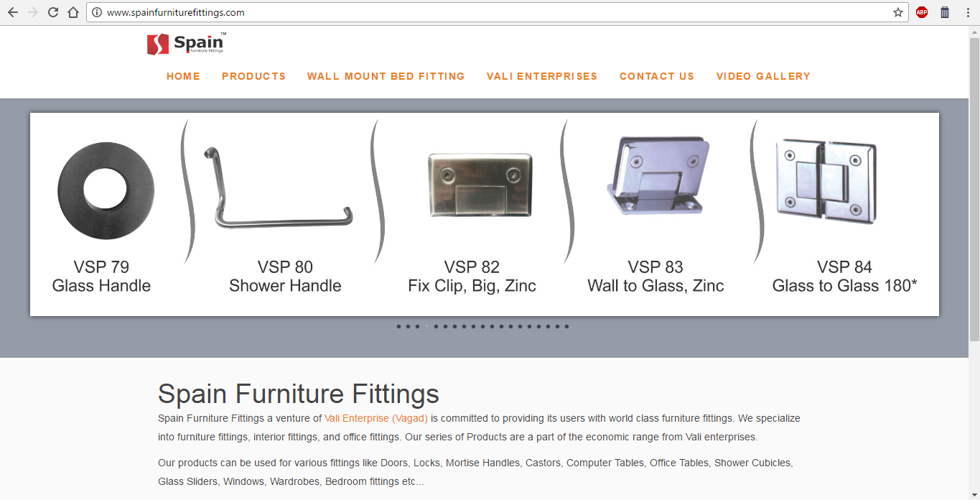The image size is (980, 500).
Task: Reload the page with refresh icon
Action: coord(52,12)
